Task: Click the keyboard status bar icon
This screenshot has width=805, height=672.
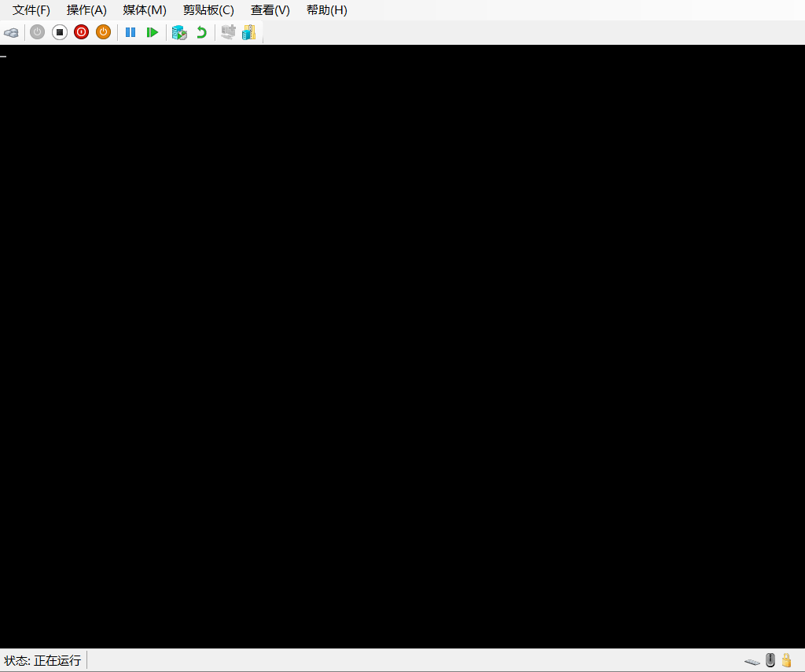Action: click(752, 662)
